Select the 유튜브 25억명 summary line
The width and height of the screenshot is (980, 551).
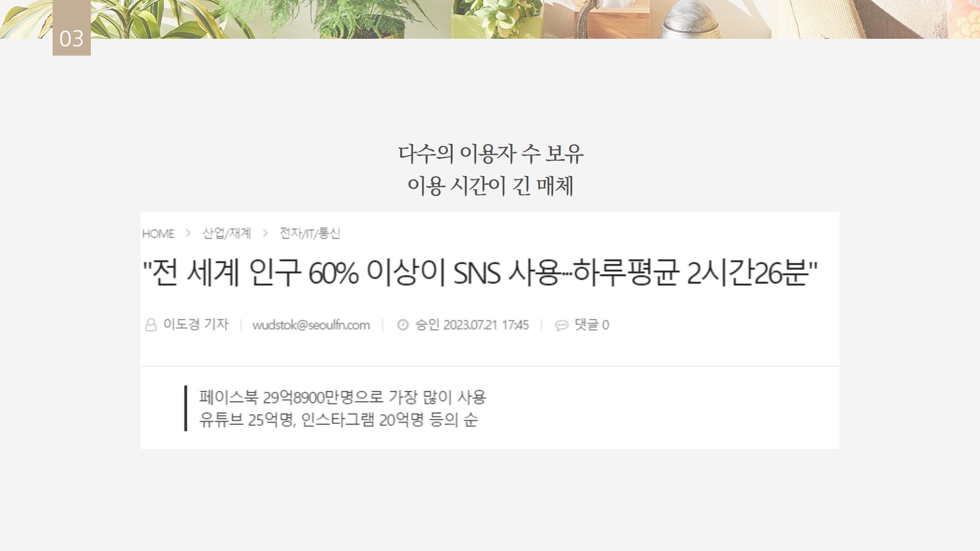338,420
